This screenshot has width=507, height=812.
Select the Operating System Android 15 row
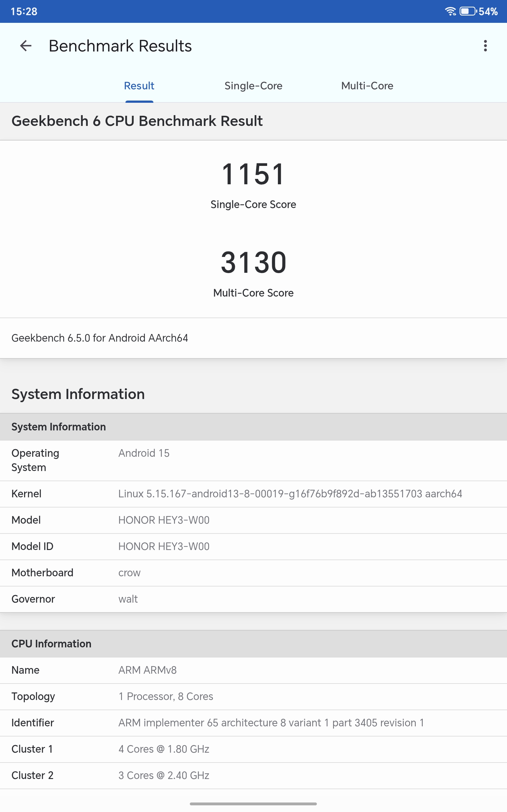pyautogui.click(x=253, y=460)
